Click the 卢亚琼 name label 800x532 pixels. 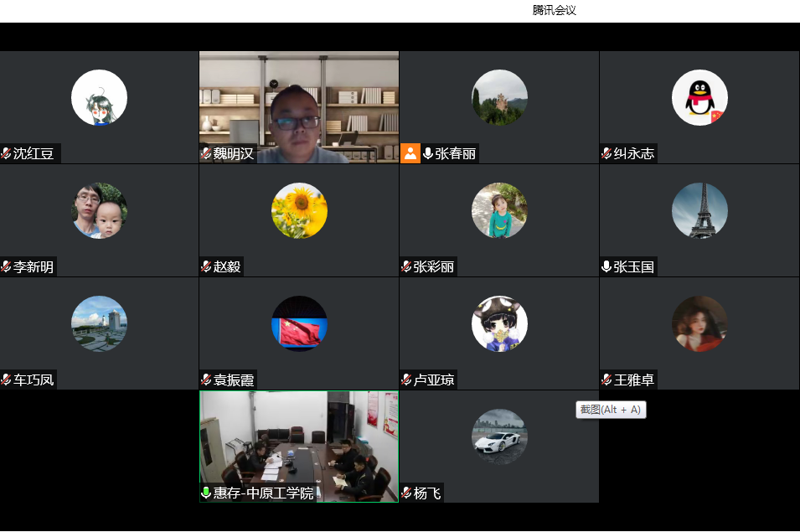tap(434, 380)
